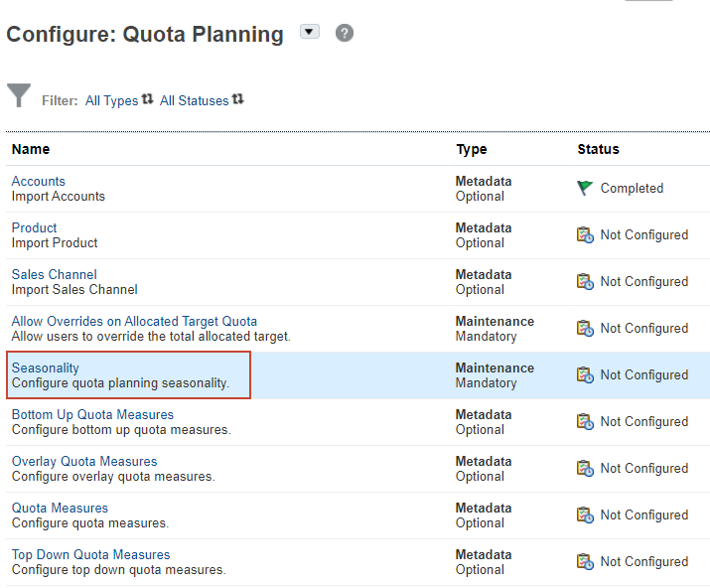Click Not Configured icon for Sales Channel

coord(586,282)
